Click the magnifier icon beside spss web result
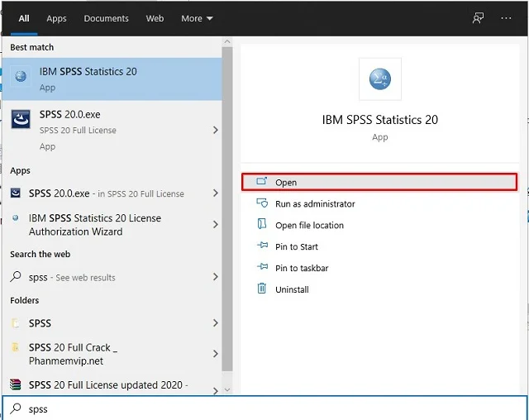The image size is (529, 420). pyautogui.click(x=16, y=277)
